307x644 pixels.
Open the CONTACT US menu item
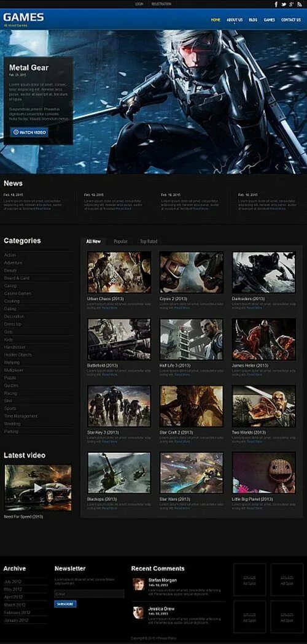tap(290, 20)
